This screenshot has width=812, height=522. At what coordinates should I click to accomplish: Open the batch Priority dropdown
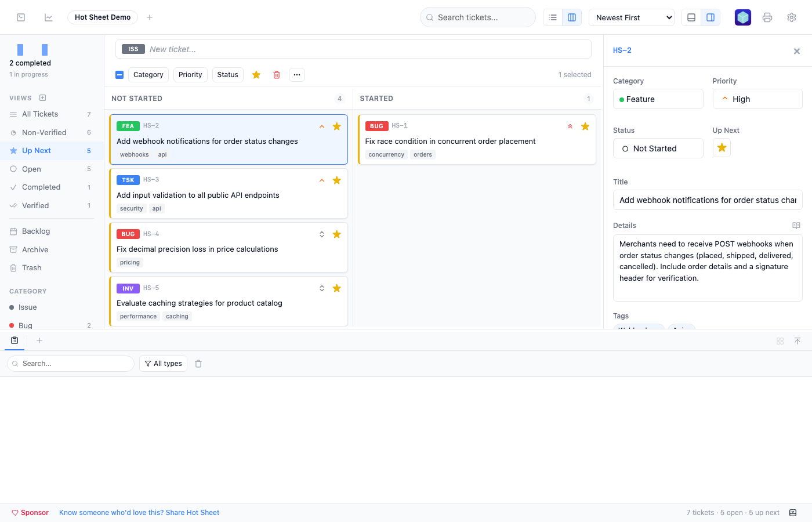[x=190, y=75]
